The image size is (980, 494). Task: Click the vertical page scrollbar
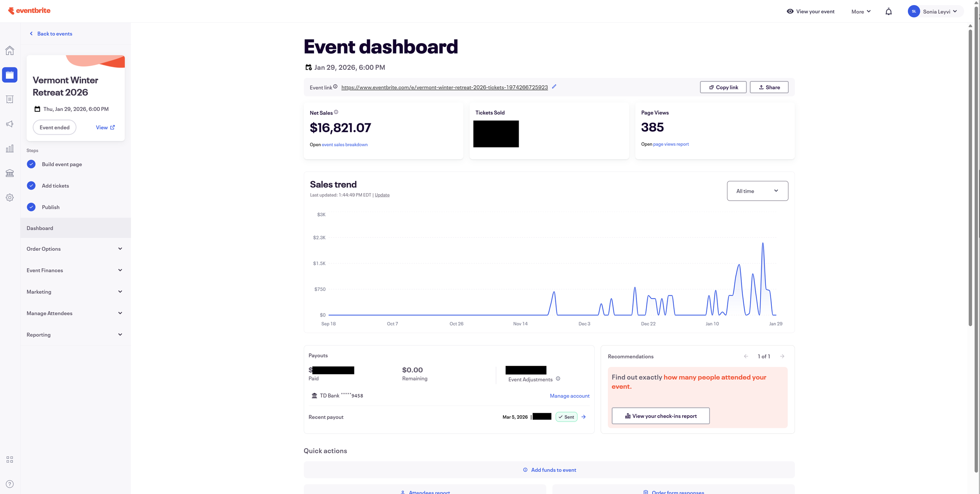point(970,176)
